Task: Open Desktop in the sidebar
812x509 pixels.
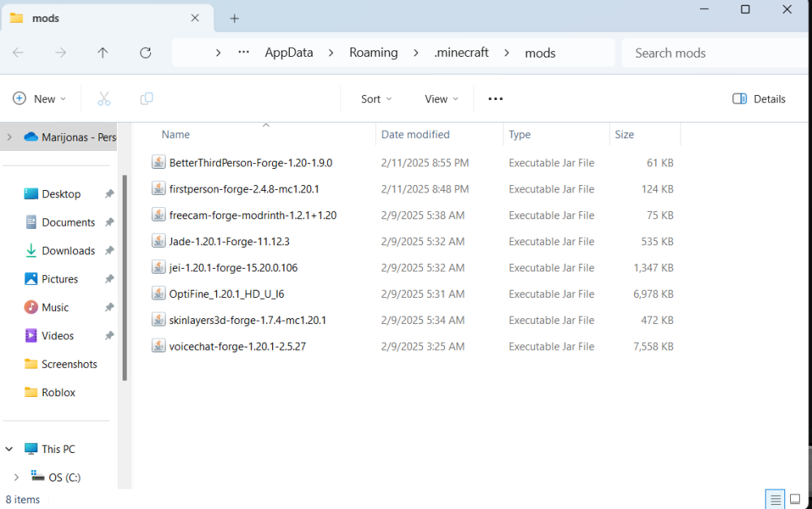Action: (x=61, y=194)
